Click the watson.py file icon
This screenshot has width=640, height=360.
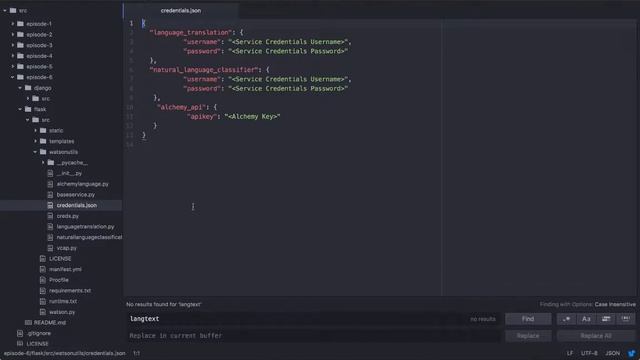click(43, 312)
